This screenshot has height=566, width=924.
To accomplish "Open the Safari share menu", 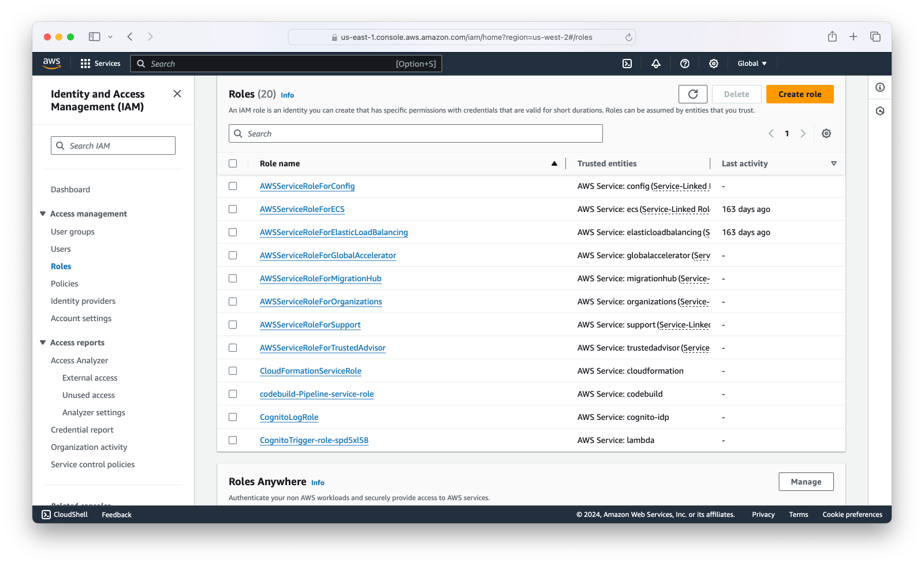I will coord(832,36).
